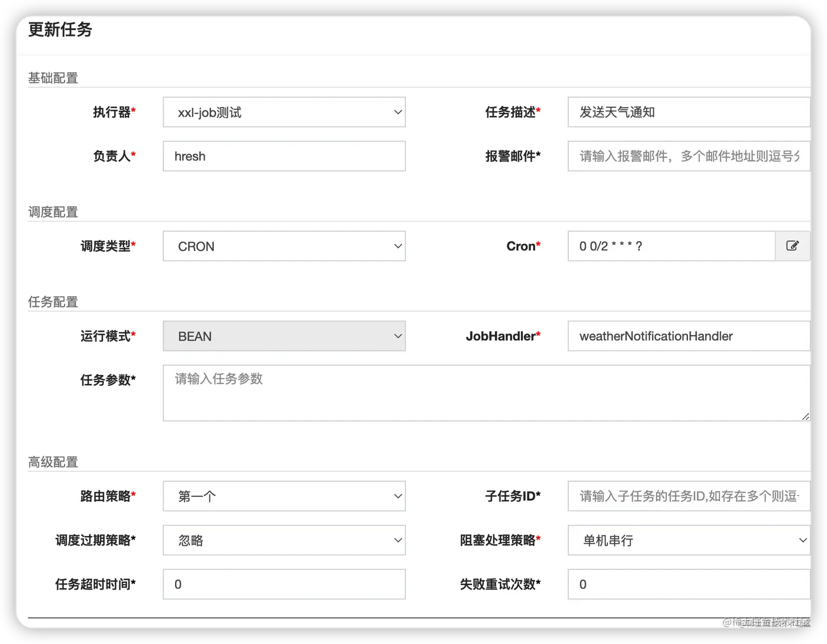The image size is (827, 644).
Task: Click the Cron field with 0 0/2 * * * ?
Action: 672,246
